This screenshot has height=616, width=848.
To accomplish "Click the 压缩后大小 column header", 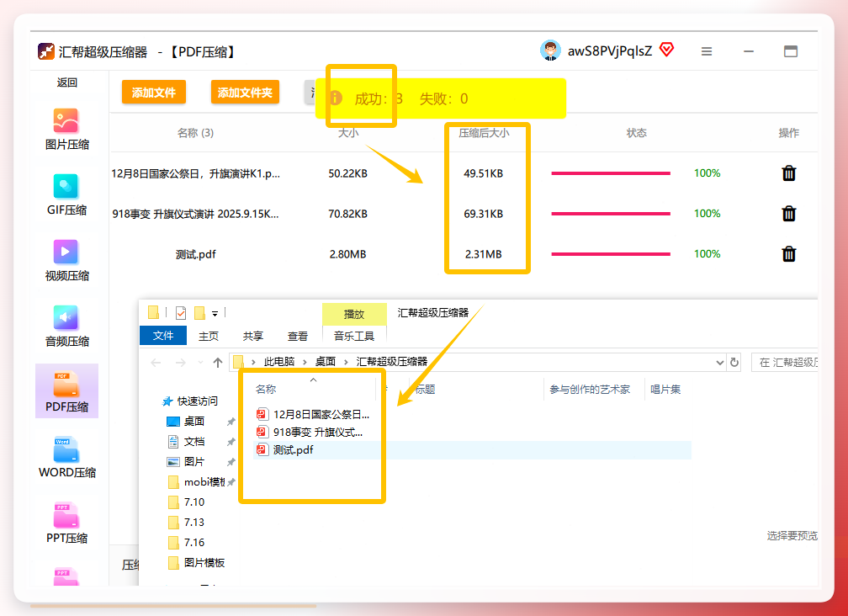I will [484, 132].
